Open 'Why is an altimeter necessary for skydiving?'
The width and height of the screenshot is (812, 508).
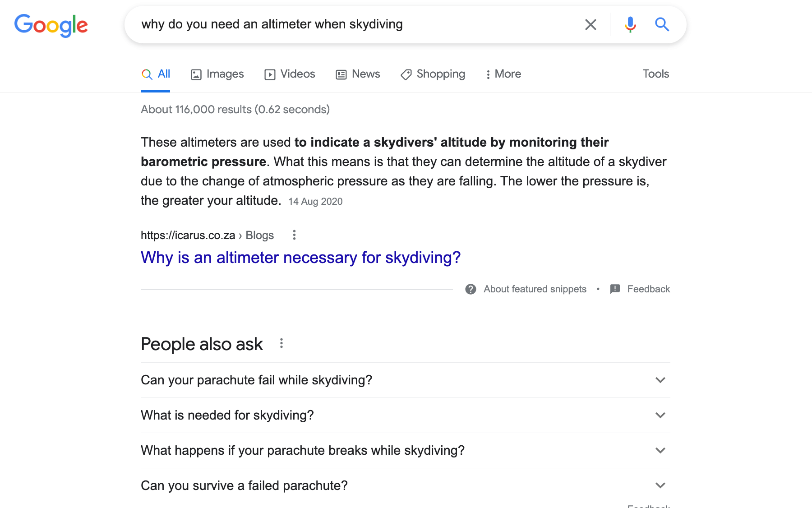pos(300,258)
